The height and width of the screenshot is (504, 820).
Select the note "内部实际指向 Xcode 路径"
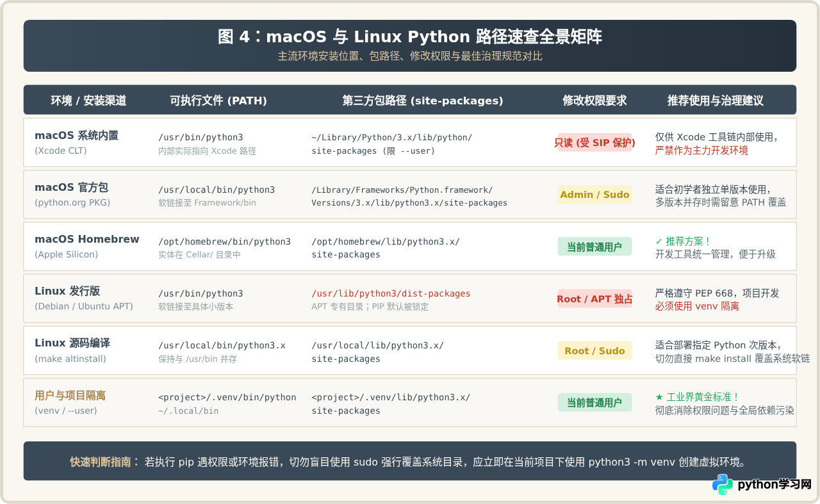207,151
